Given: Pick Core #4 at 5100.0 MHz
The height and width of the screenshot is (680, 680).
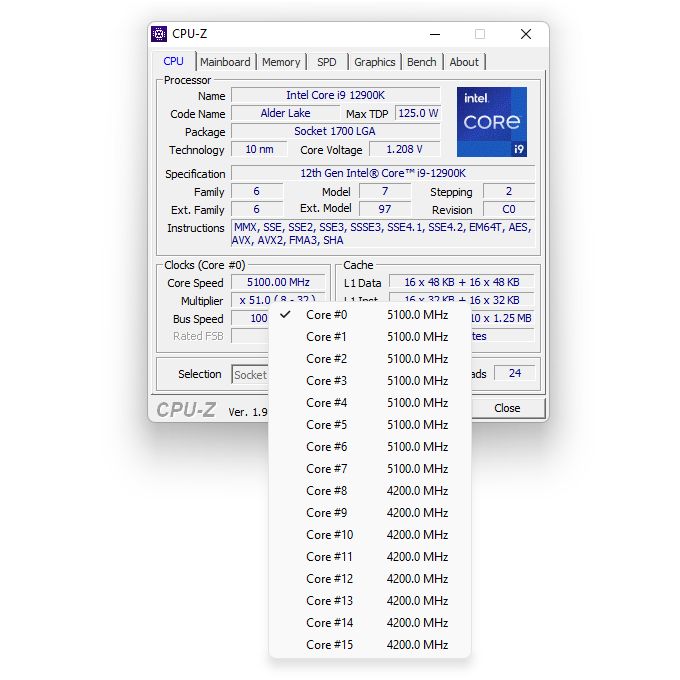Looking at the screenshot, I should click(369, 403).
